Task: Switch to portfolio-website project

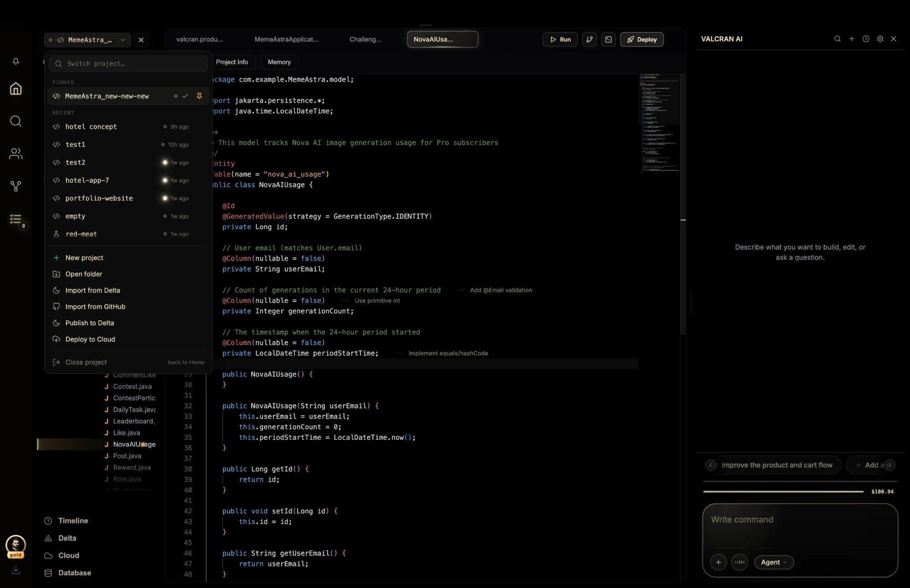Action: click(x=128, y=198)
